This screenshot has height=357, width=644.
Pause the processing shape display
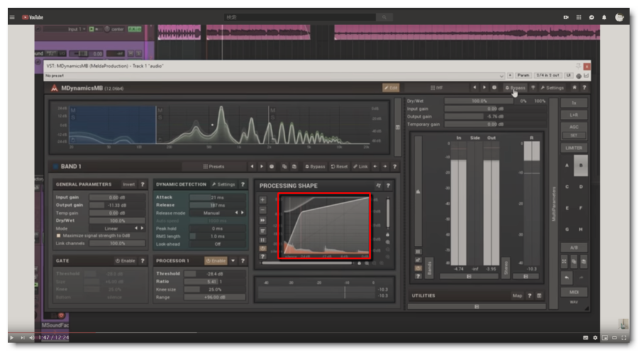pyautogui.click(x=263, y=240)
